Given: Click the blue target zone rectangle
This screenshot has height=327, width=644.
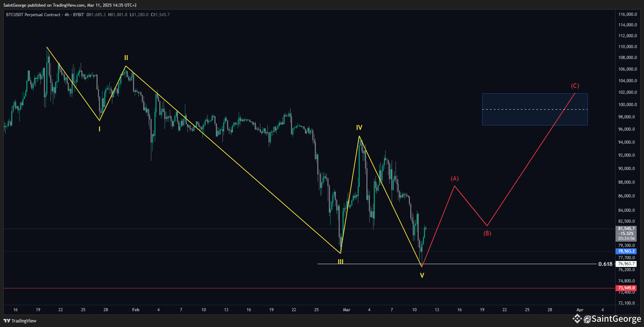Looking at the screenshot, I should coord(535,109).
